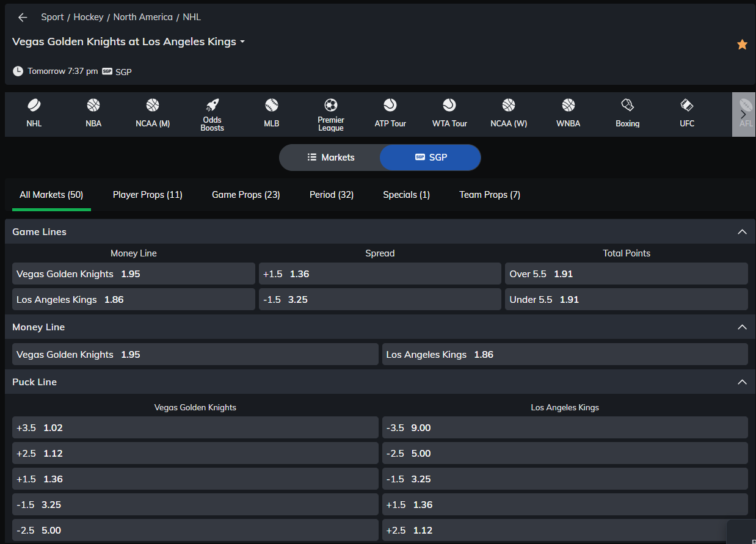Viewport: 756px width, 544px height.
Task: Select the MLB baseball icon
Action: [272, 105]
